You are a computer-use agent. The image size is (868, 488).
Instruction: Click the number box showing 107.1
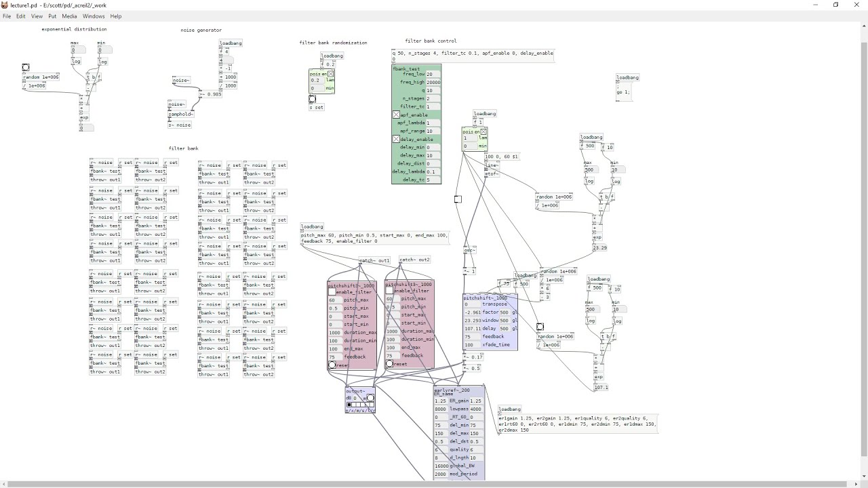tap(601, 388)
